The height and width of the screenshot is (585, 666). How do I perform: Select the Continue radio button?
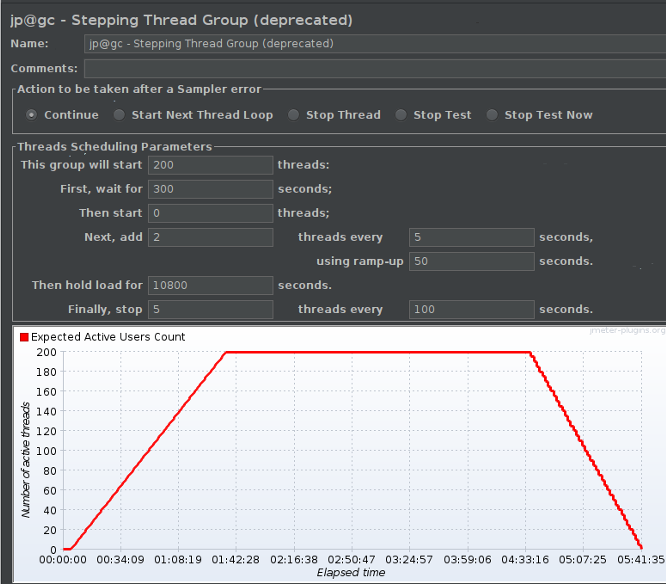[31, 115]
